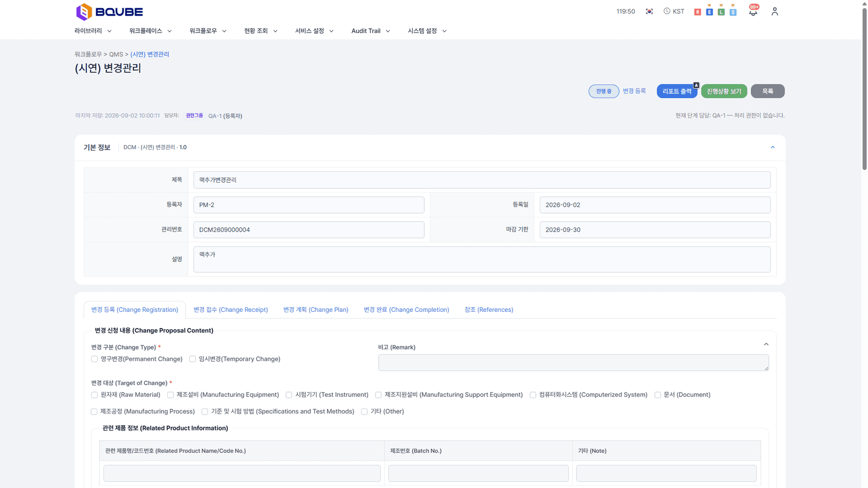Tick 컴퓨터화시스템 (Computerized System) checkbox
The image size is (868, 488).
coord(533,395)
